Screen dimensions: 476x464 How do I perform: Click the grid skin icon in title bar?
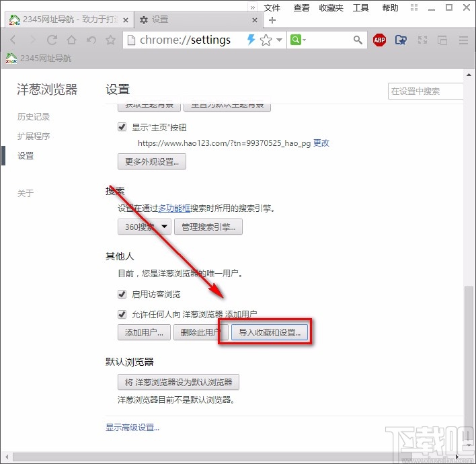pyautogui.click(x=414, y=7)
